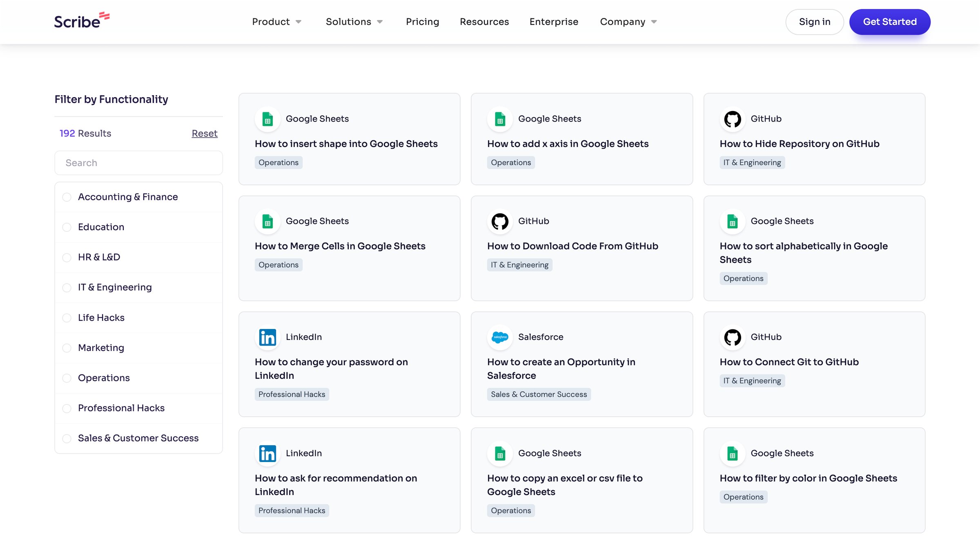Image resolution: width=980 pixels, height=542 pixels.
Task: Click GitHub icon on Download Code card
Action: point(500,222)
